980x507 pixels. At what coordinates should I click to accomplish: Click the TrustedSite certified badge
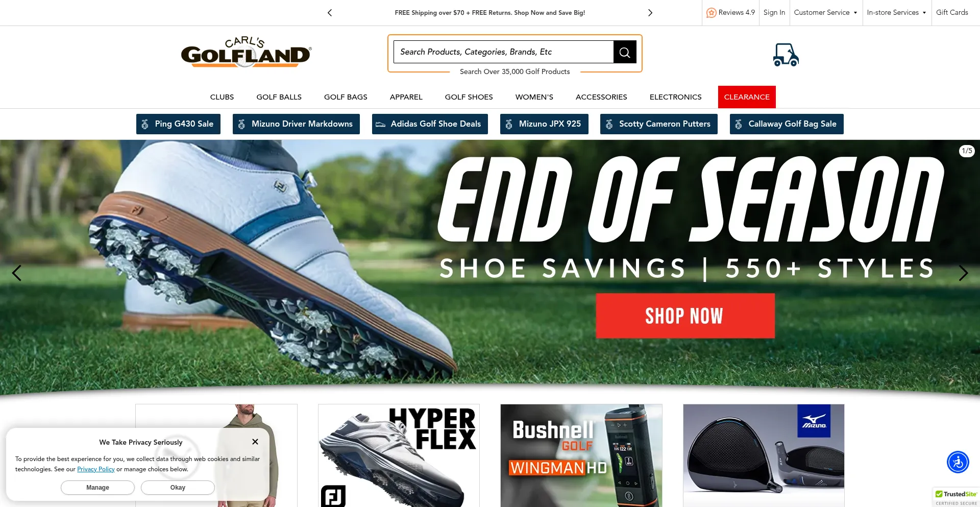pos(956,498)
